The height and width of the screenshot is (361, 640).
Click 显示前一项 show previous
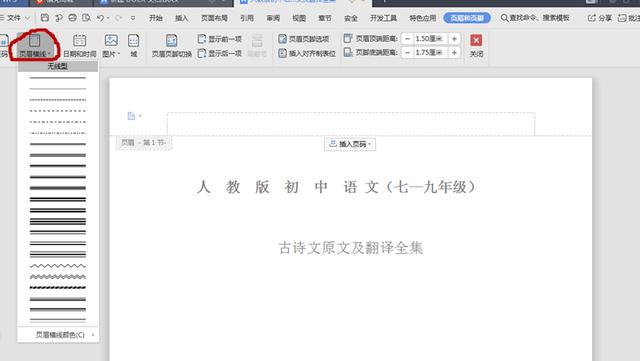(x=220, y=39)
